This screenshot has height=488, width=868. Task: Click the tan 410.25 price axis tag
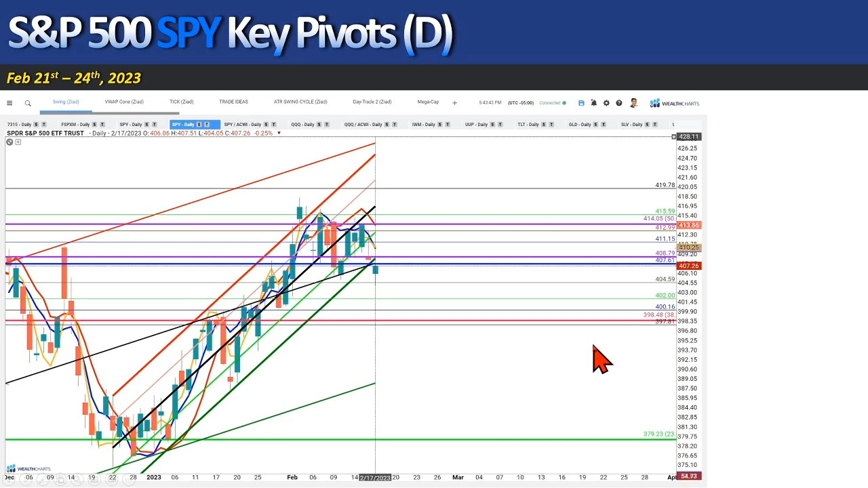point(689,248)
